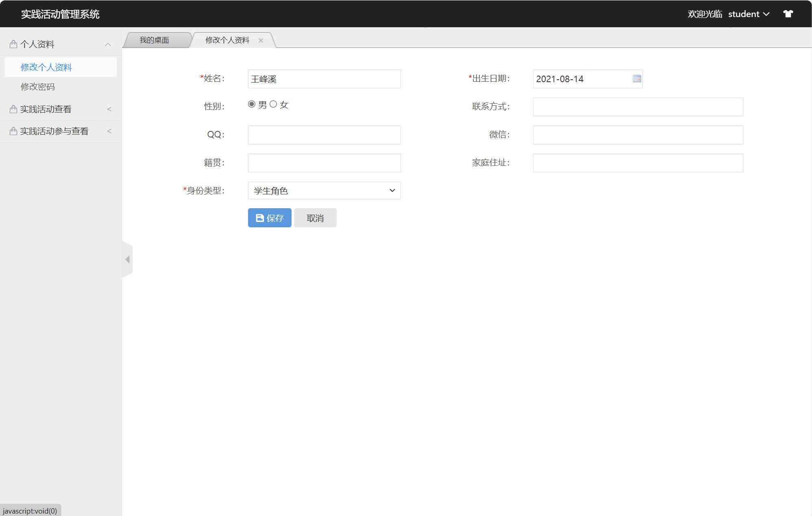This screenshot has height=516, width=812.
Task: Click the sidebar collapse arrow on panel edge
Action: [127, 259]
